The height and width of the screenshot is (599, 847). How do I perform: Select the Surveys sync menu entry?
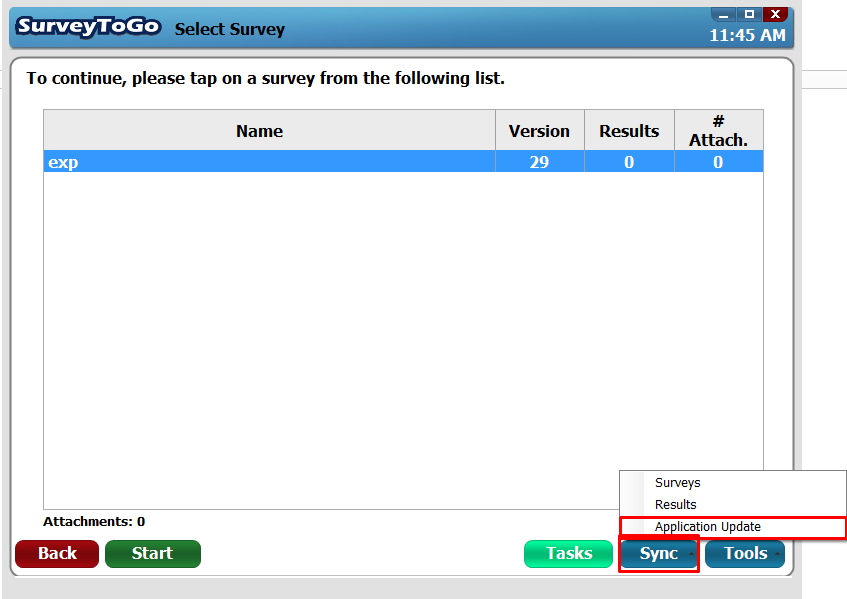[x=732, y=482]
